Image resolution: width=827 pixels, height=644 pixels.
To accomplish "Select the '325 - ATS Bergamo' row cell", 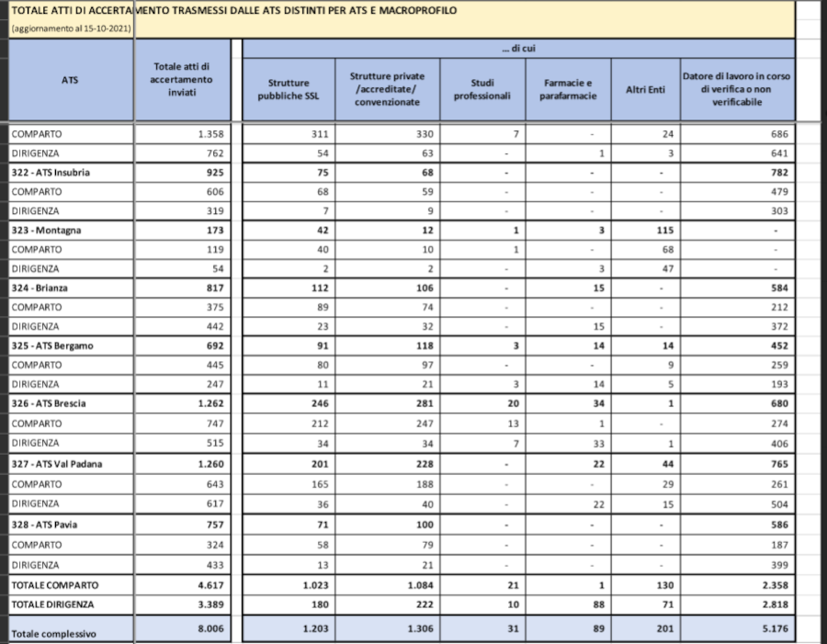I will coord(52,345).
